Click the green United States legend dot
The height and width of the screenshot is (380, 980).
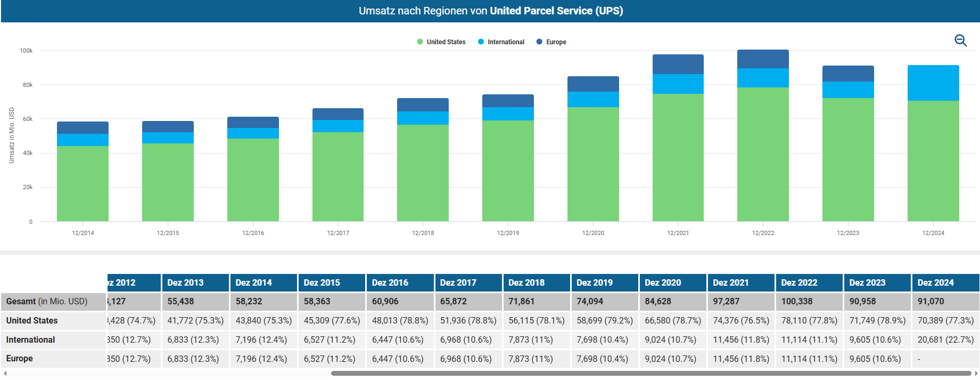(x=420, y=42)
